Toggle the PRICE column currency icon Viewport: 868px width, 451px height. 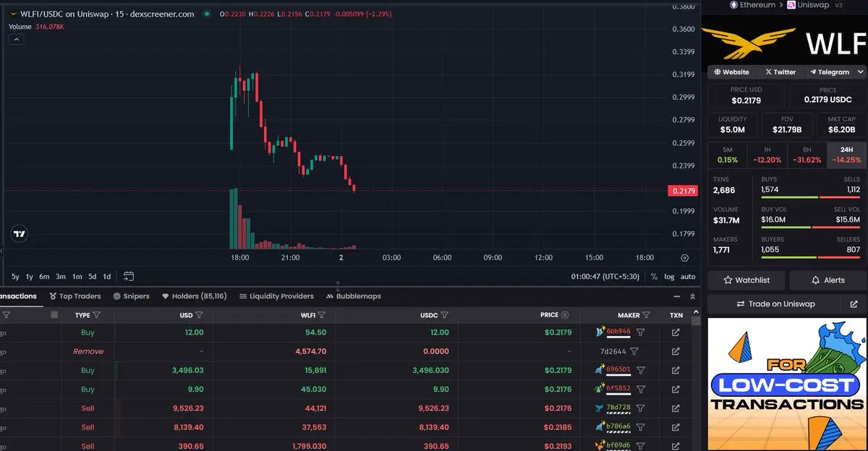tap(565, 315)
